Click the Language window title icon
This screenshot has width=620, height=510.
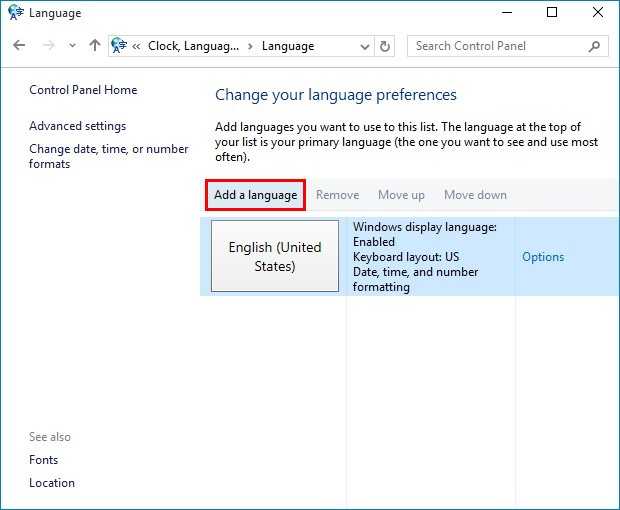(x=16, y=12)
